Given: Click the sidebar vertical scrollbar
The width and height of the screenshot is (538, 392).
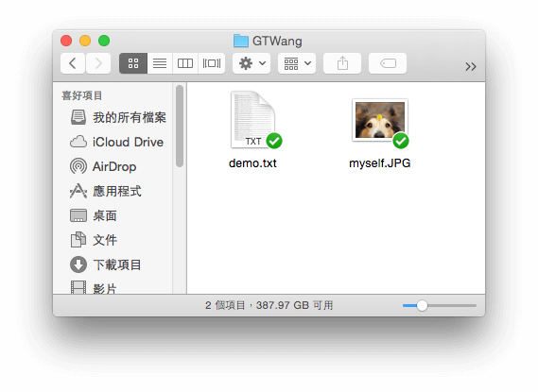Looking at the screenshot, I should [x=180, y=126].
